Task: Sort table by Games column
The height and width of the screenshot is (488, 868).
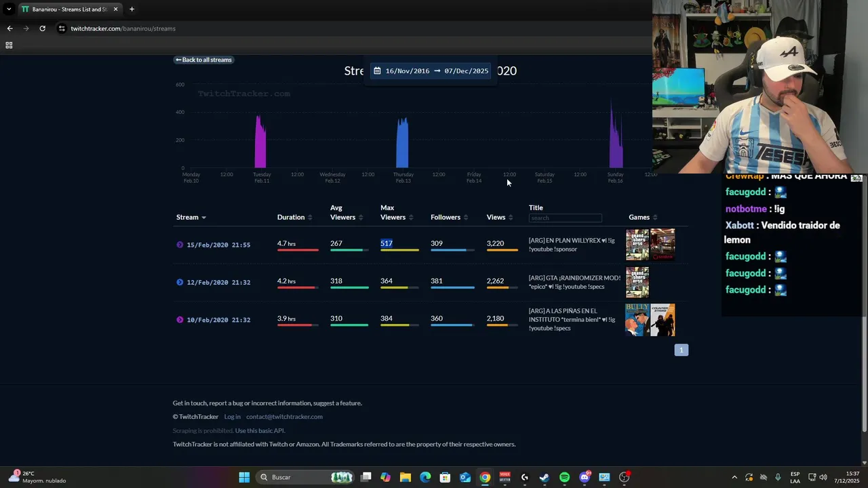Action: point(643,218)
